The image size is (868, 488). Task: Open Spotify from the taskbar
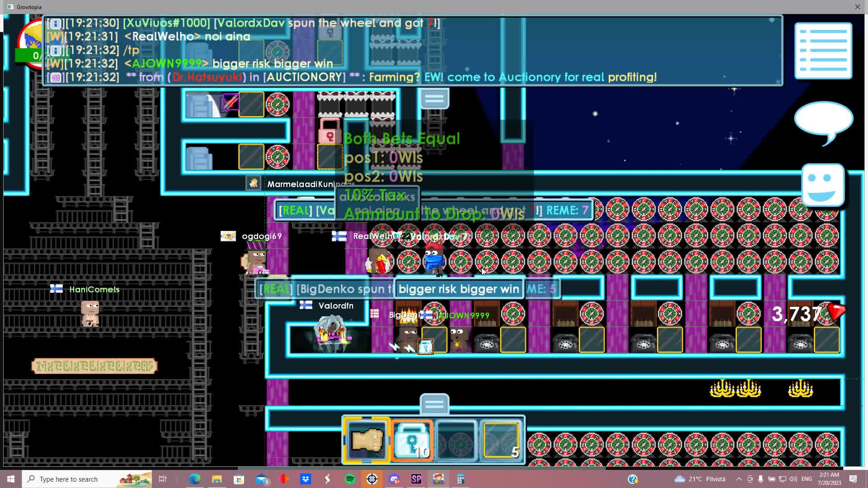[349, 479]
